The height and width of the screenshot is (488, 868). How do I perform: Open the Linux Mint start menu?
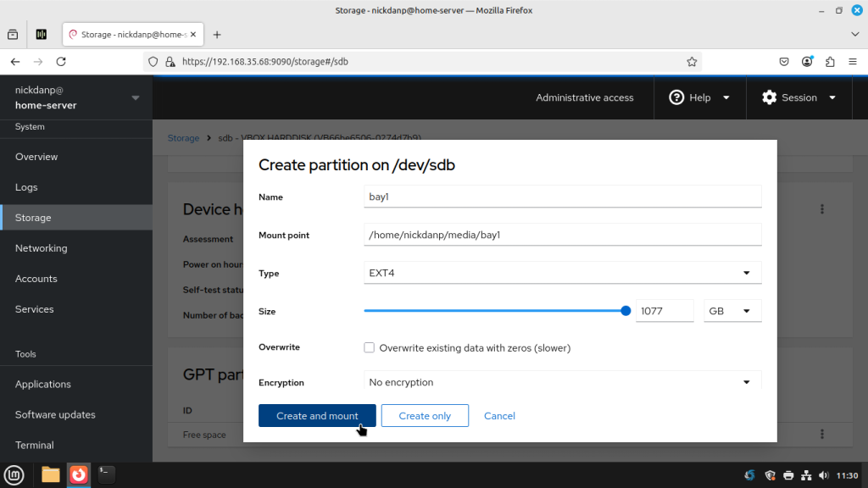(x=14, y=474)
